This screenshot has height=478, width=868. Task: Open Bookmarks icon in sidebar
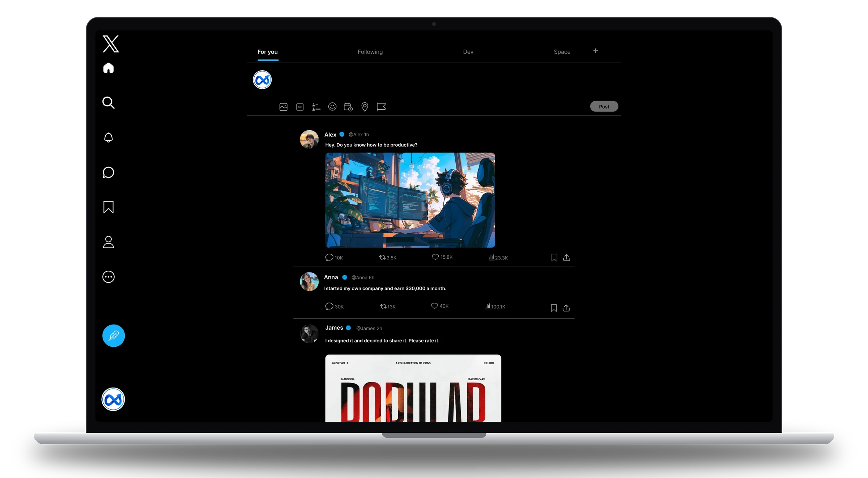coord(109,207)
